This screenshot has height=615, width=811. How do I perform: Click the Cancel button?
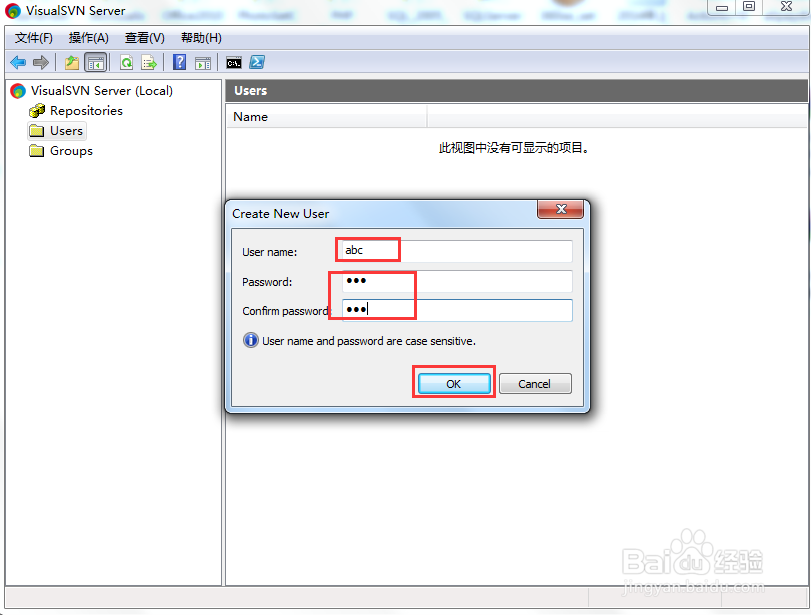click(535, 384)
